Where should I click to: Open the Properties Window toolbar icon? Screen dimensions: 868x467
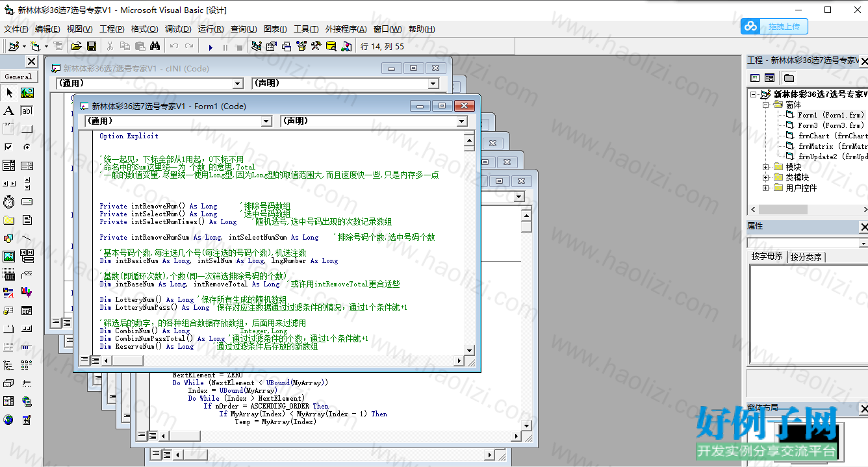(271, 46)
